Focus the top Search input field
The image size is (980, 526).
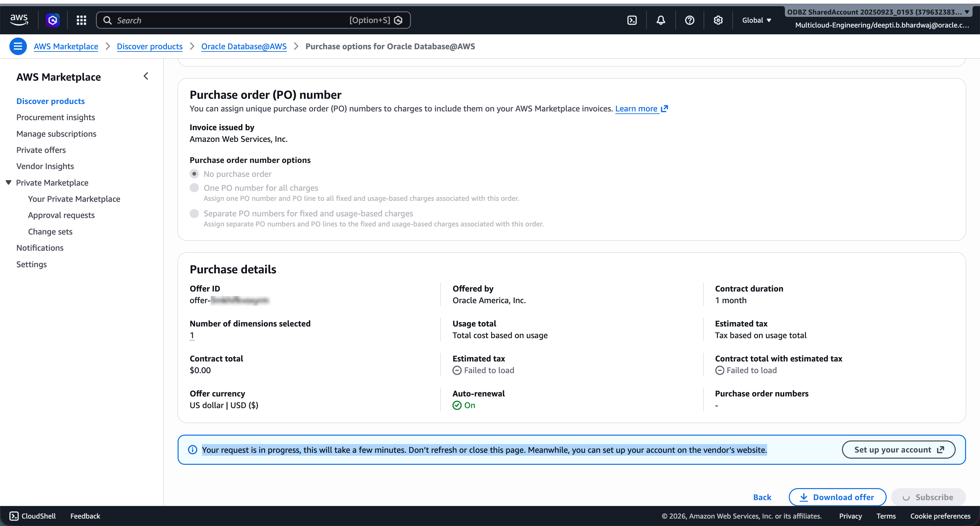[x=253, y=20]
